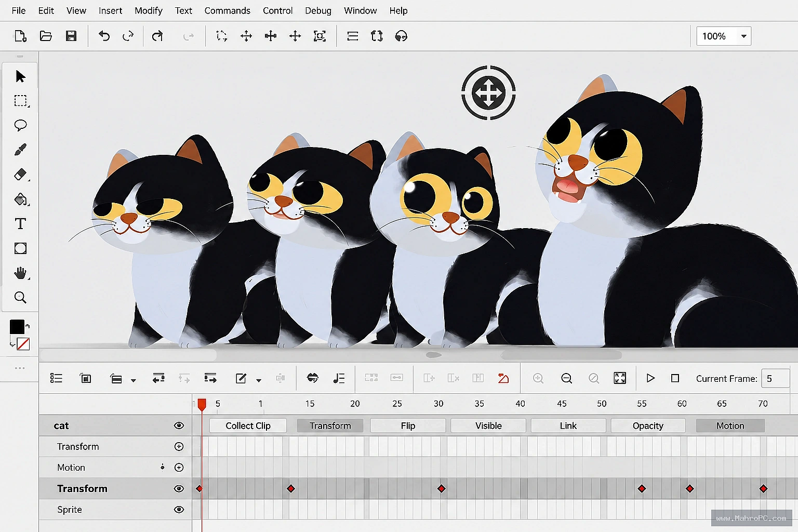Choose the Text tool
Screen dimensions: 798x532
click(20, 223)
